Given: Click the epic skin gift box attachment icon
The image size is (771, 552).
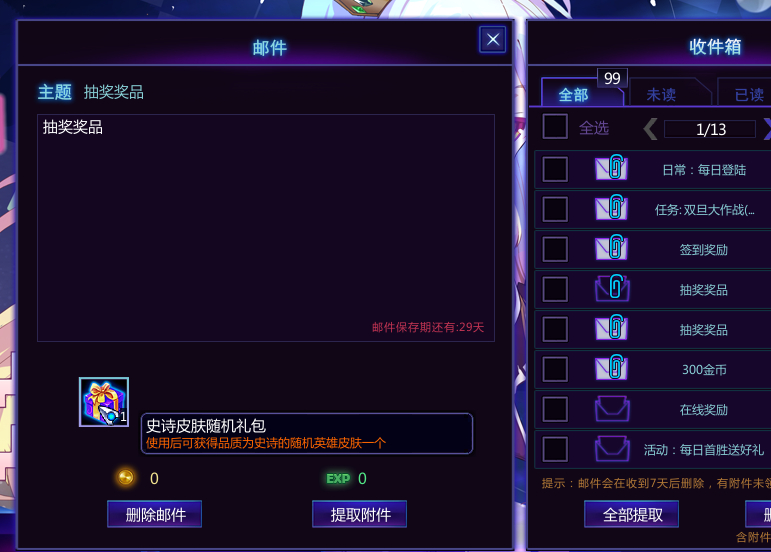Looking at the screenshot, I should (104, 402).
